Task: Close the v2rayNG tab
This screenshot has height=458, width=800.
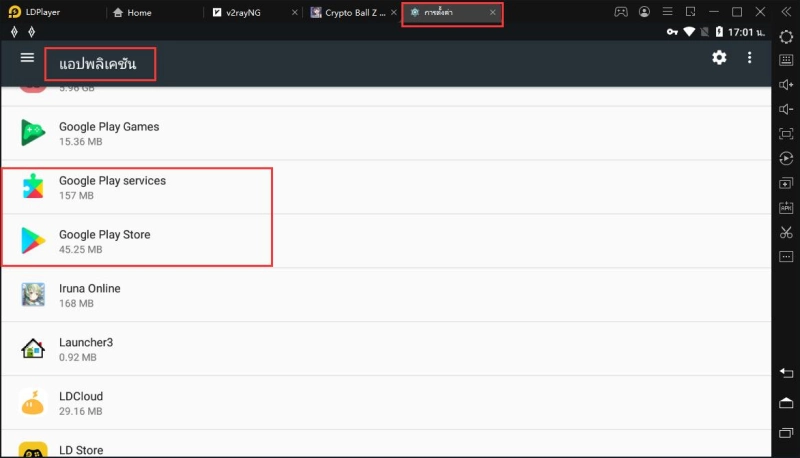Action: click(294, 13)
